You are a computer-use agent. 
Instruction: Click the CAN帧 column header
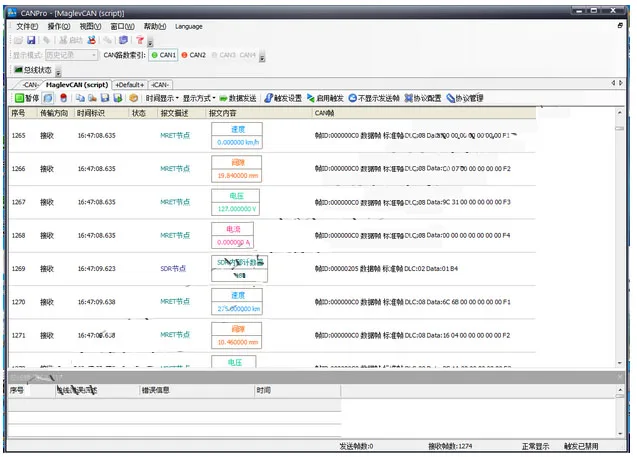coord(424,113)
